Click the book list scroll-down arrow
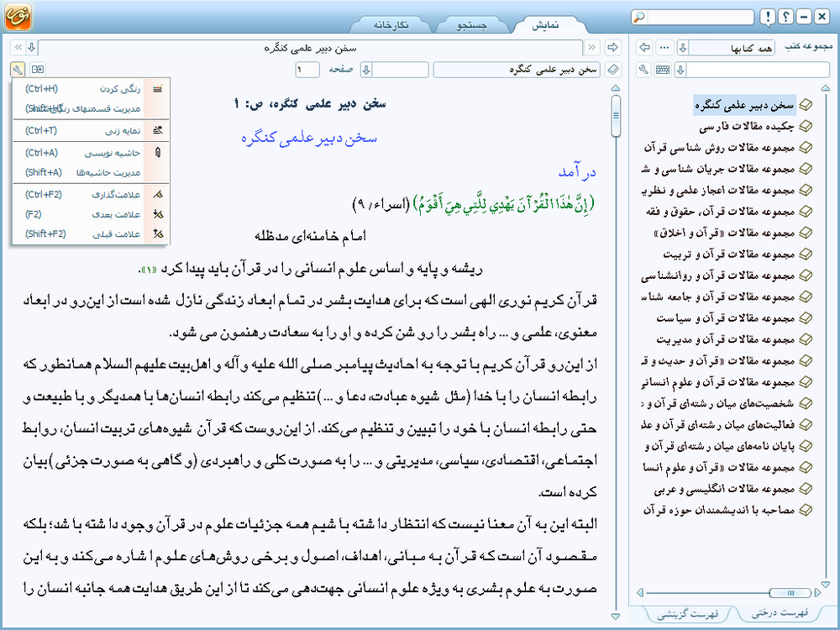Image resolution: width=840 pixels, height=630 pixels. (x=826, y=584)
